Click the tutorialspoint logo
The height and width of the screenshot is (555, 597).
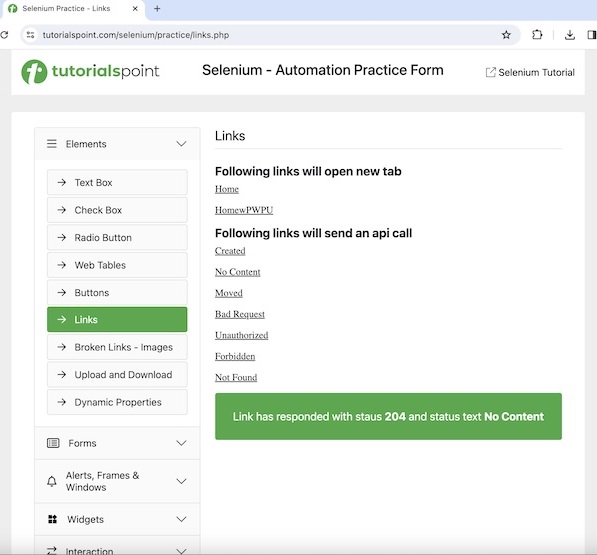click(90, 71)
